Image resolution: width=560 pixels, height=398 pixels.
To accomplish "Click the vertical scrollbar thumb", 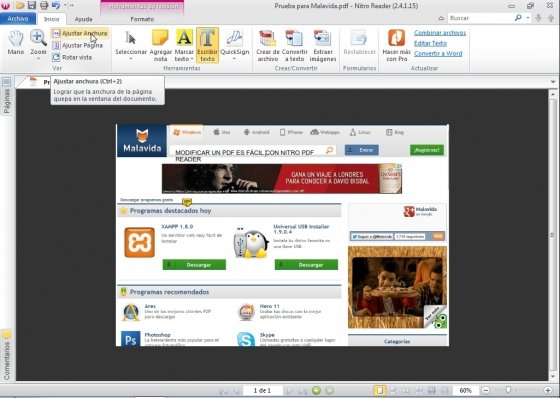I will pos(553,235).
